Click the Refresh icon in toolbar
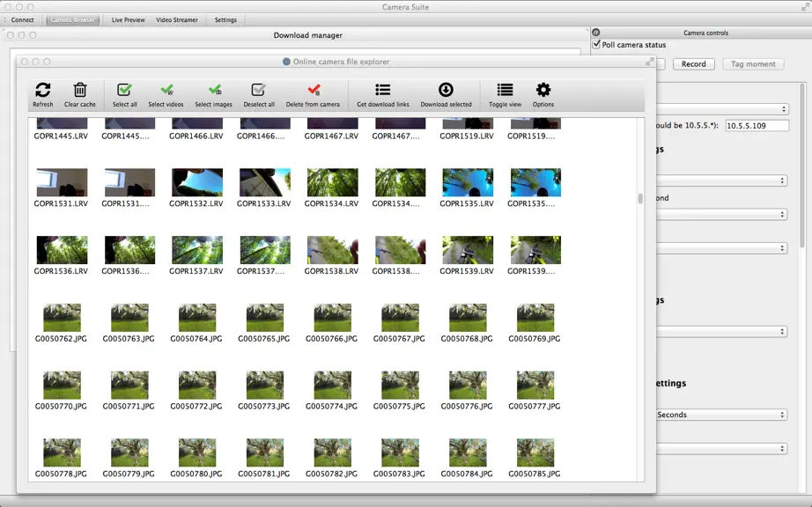The height and width of the screenshot is (507, 812). (43, 90)
